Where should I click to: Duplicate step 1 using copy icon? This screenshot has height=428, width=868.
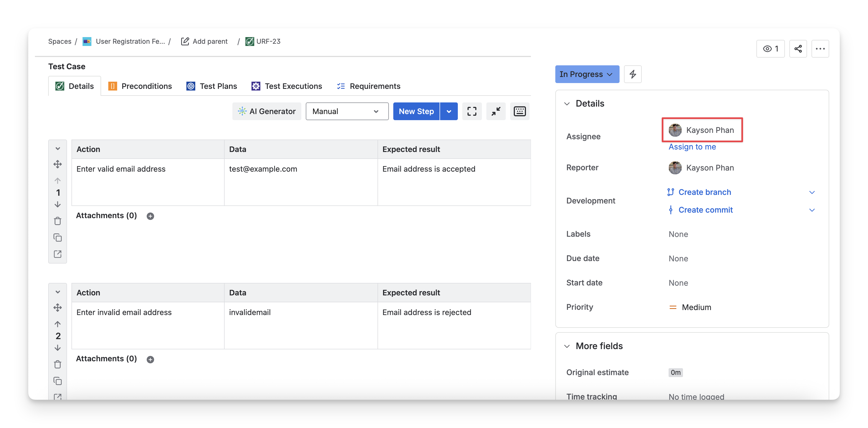point(58,238)
